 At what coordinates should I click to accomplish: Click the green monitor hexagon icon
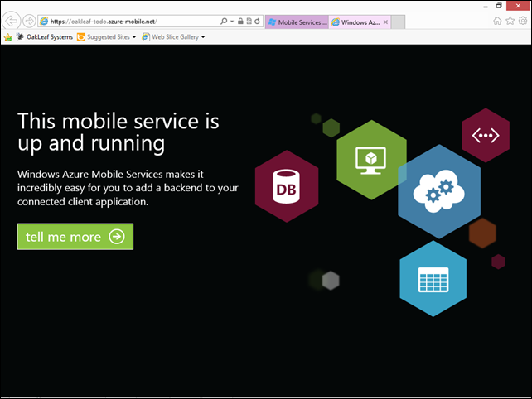tap(371, 160)
